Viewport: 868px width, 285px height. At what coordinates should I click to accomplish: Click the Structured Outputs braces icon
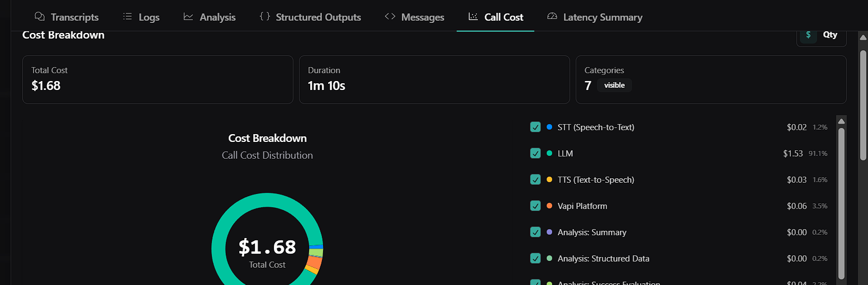coord(264,16)
